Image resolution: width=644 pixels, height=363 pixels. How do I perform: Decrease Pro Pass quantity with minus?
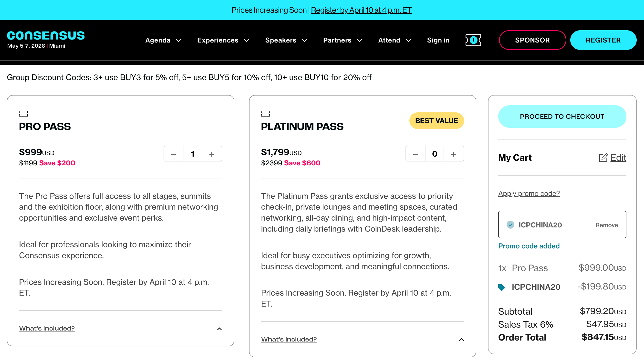click(174, 154)
